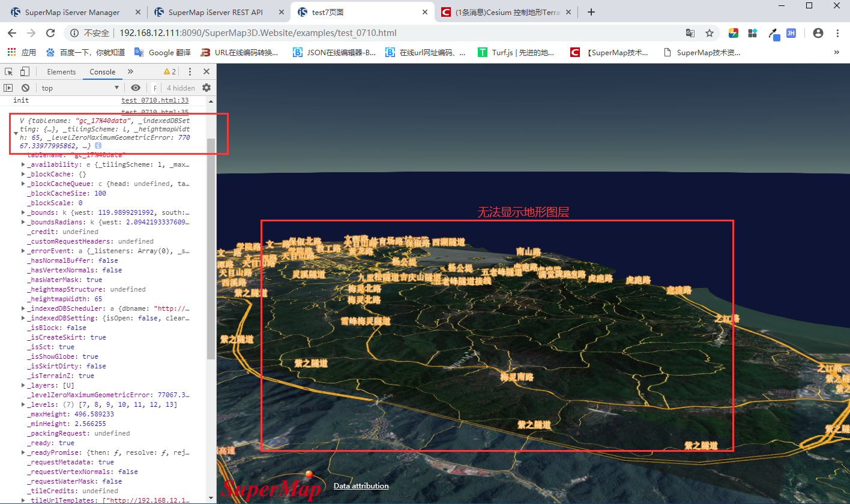Open a new browser tab

coord(591,12)
